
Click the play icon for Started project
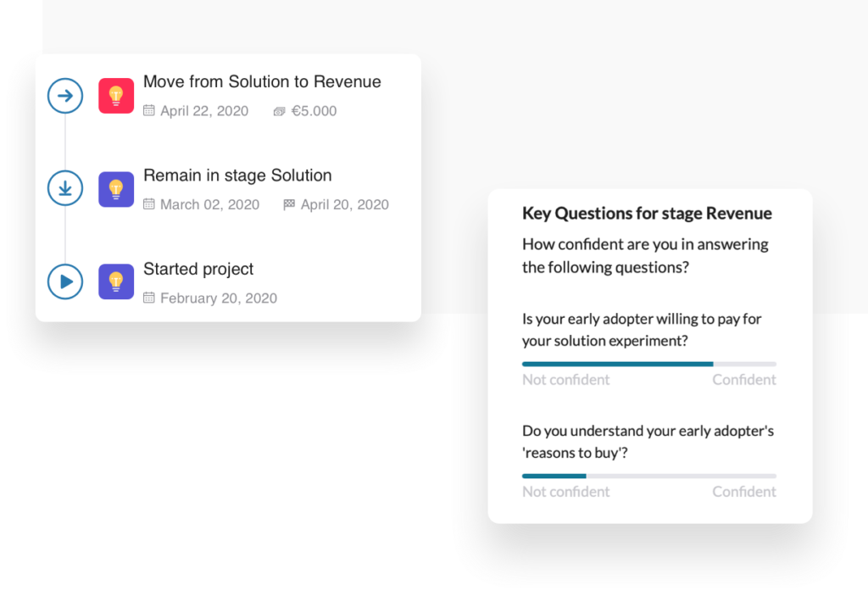(x=65, y=281)
